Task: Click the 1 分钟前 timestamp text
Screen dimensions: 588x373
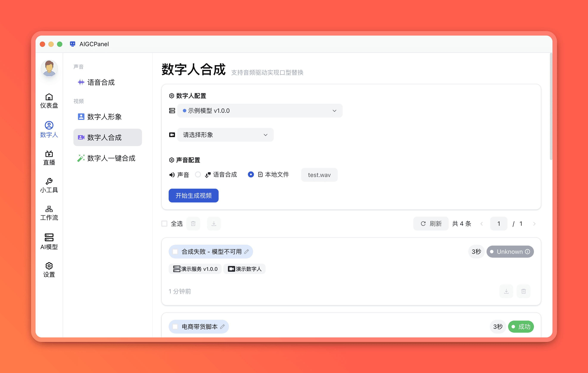Action: coord(180,291)
